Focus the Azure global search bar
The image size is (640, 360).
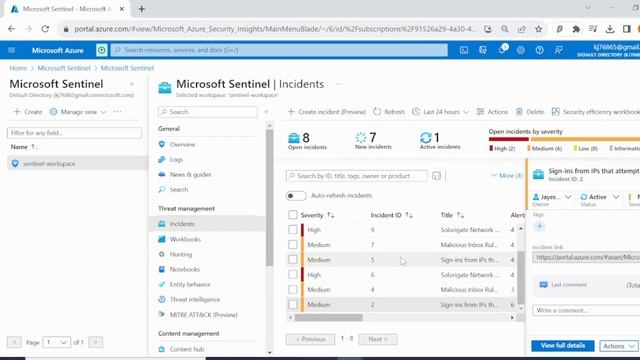(279, 50)
